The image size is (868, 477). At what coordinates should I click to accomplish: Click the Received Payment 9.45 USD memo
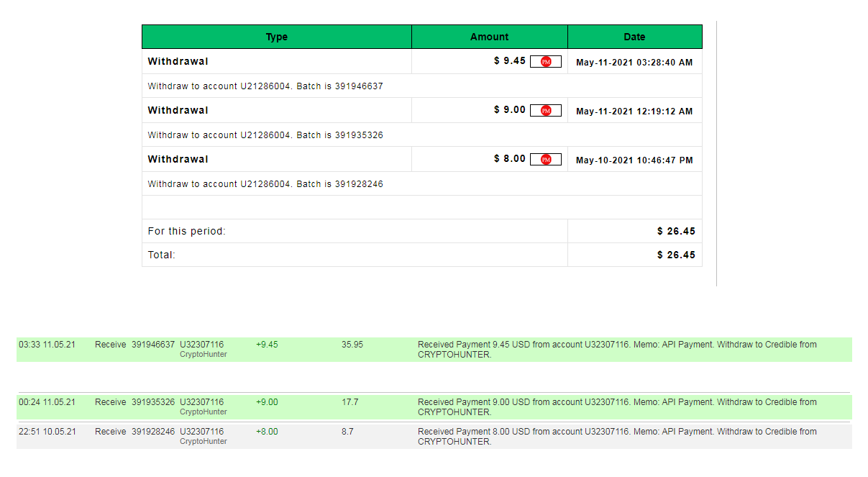[x=617, y=350]
